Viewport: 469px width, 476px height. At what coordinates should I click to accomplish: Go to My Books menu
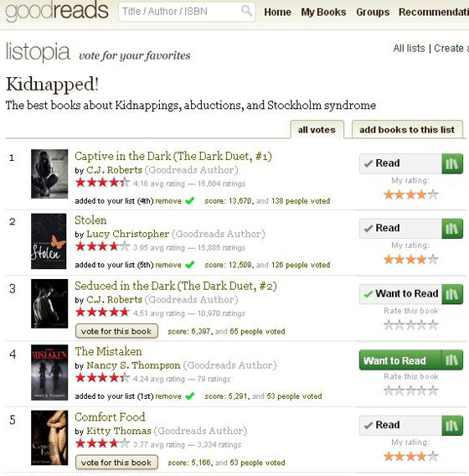coord(323,12)
